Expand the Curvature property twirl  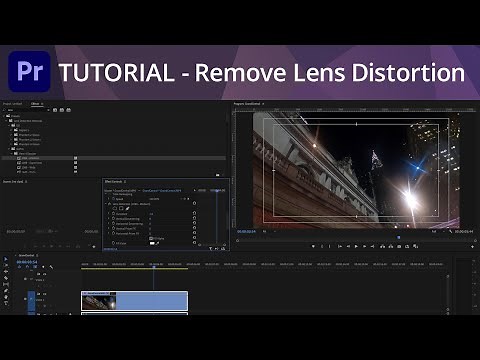click(109, 214)
